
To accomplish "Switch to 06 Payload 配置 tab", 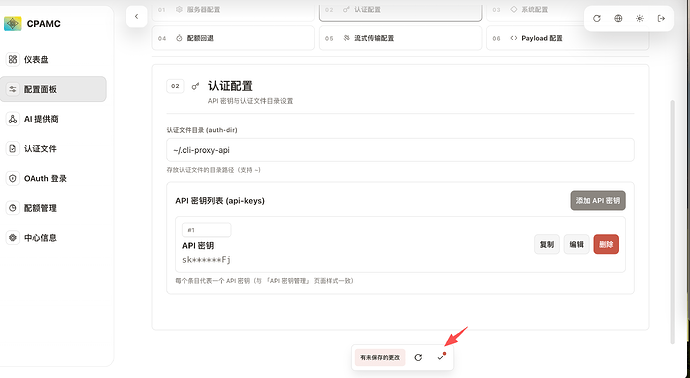I will coord(568,38).
